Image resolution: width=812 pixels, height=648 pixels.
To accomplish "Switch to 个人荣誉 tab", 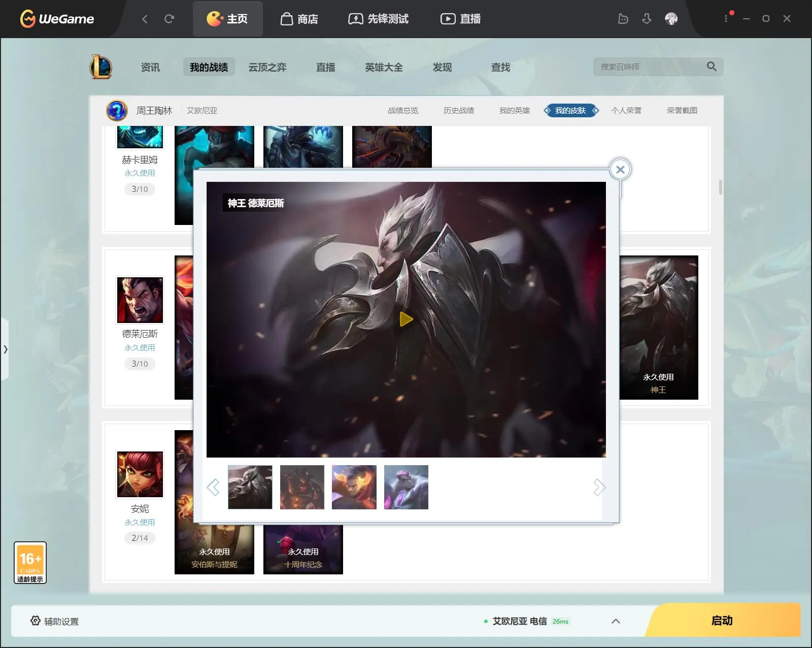I will coord(626,110).
